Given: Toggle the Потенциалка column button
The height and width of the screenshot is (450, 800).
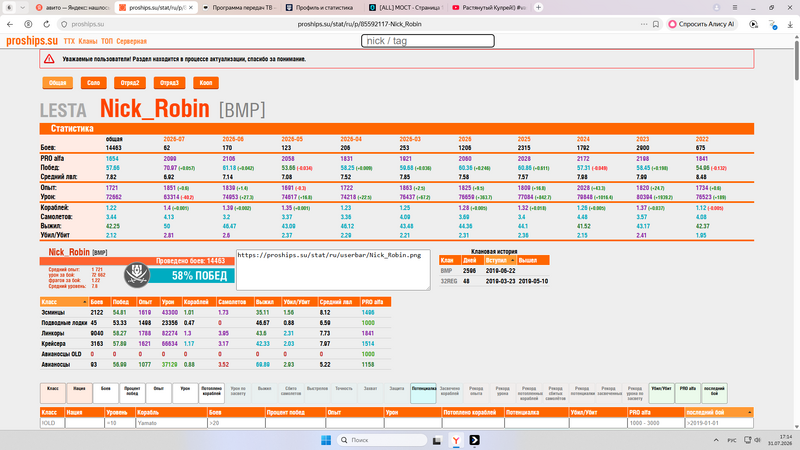Looking at the screenshot, I should point(423,393).
